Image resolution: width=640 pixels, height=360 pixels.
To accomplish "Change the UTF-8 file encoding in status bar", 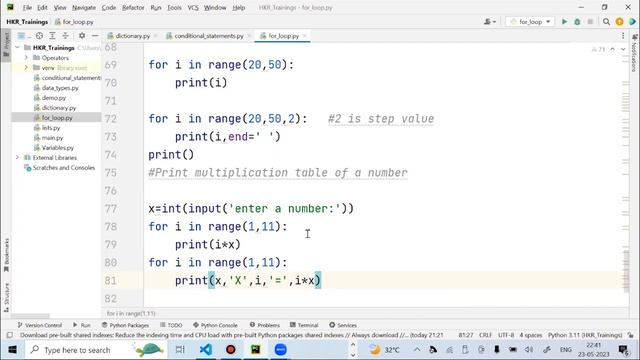I will click(506, 335).
